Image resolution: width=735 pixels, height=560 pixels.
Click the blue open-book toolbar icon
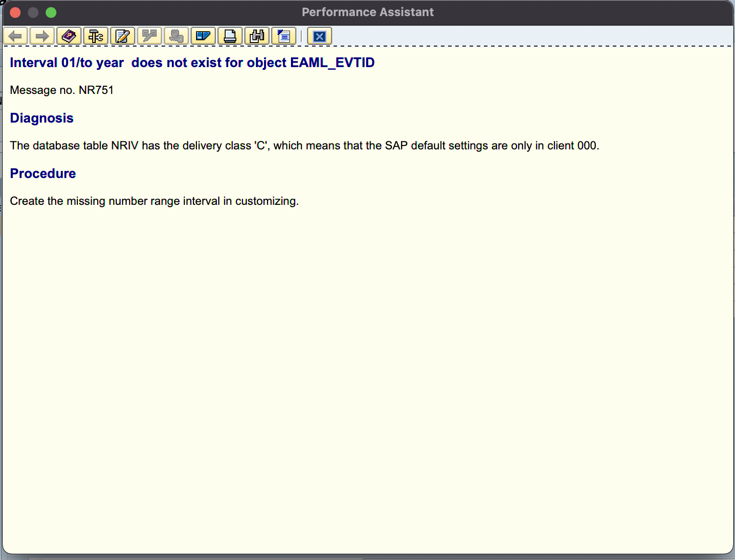[203, 36]
